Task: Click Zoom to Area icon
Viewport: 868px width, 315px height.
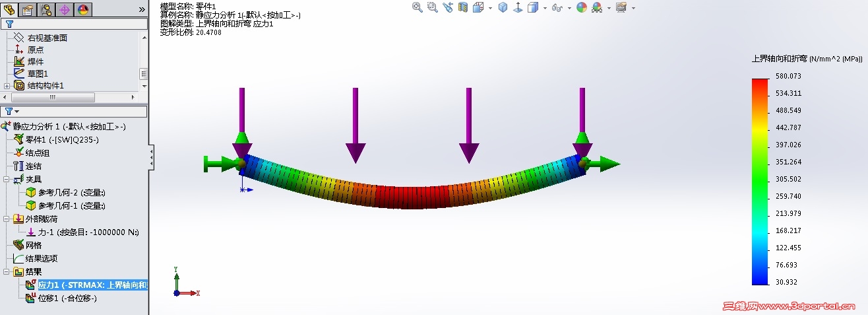Action: pos(432,7)
